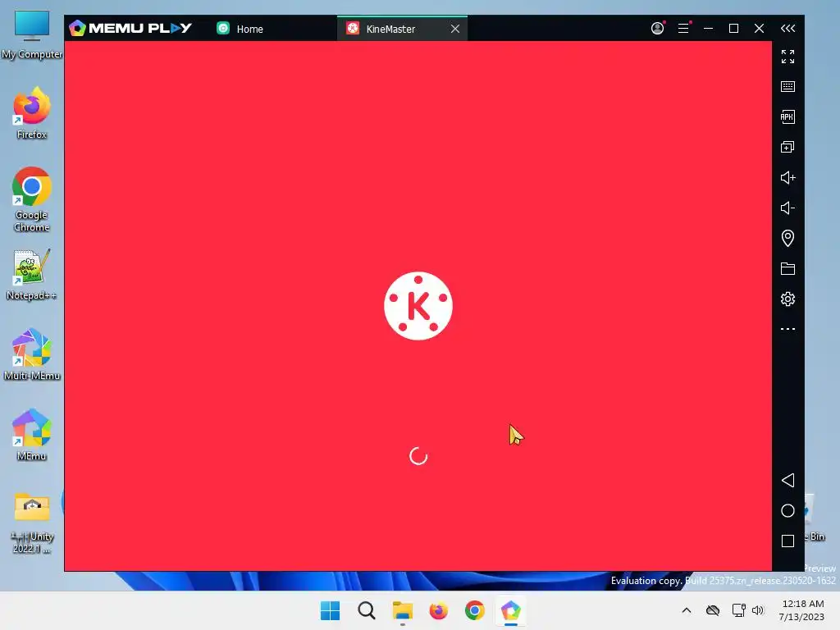The height and width of the screenshot is (630, 840).
Task: Click the MEmu Play logo
Action: tap(130, 28)
